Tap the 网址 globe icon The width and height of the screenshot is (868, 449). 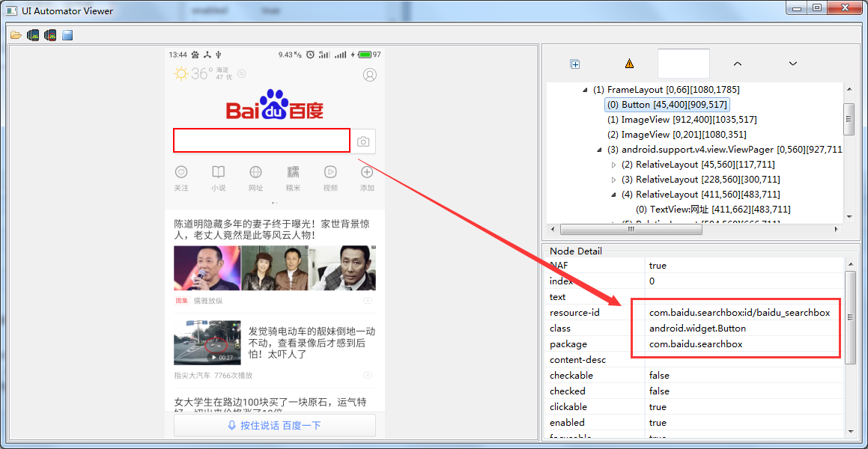255,171
